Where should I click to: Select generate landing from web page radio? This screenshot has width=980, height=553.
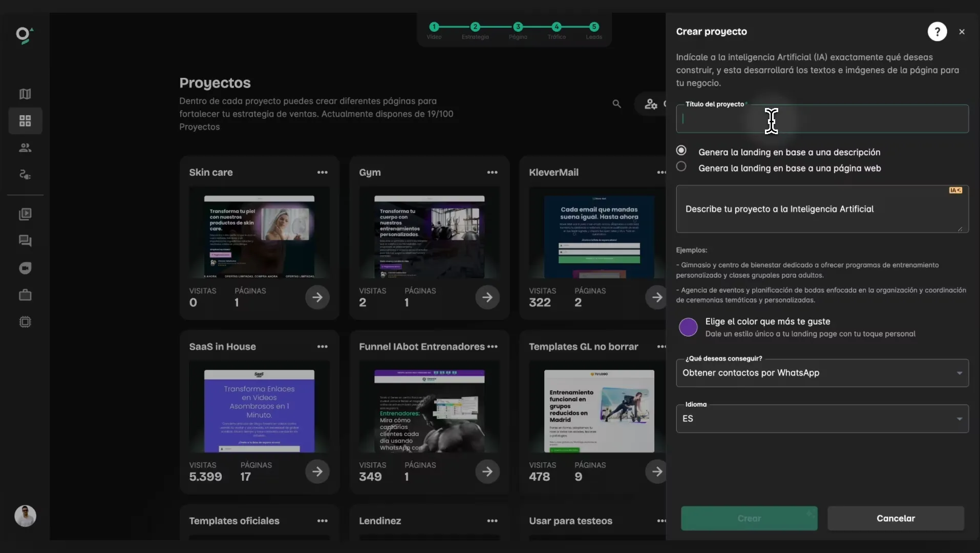681,166
